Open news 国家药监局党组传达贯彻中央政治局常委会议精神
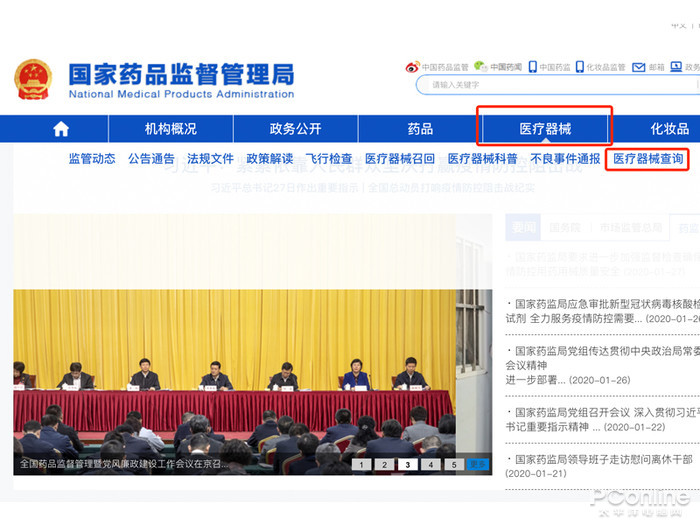The image size is (700, 525). [603, 365]
